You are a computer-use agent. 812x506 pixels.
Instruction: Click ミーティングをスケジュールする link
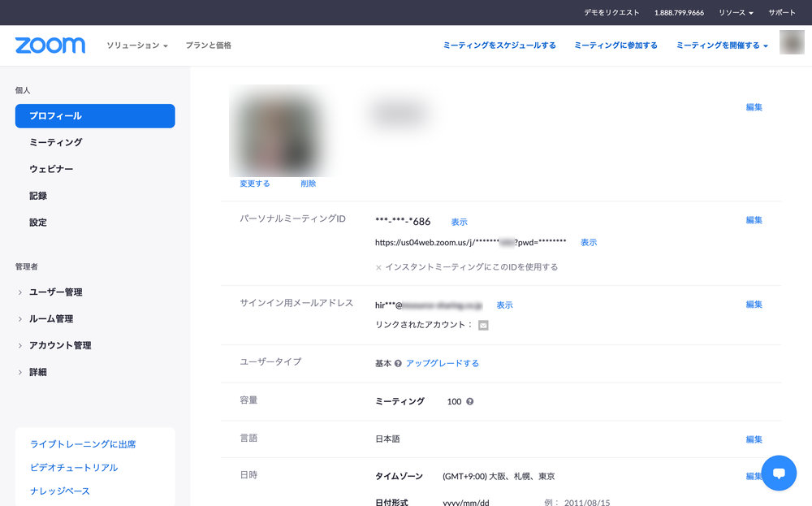[x=499, y=45]
